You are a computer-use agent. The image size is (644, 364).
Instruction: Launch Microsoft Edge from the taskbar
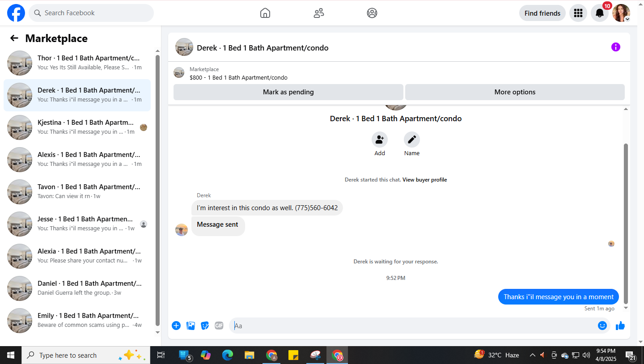point(228,355)
